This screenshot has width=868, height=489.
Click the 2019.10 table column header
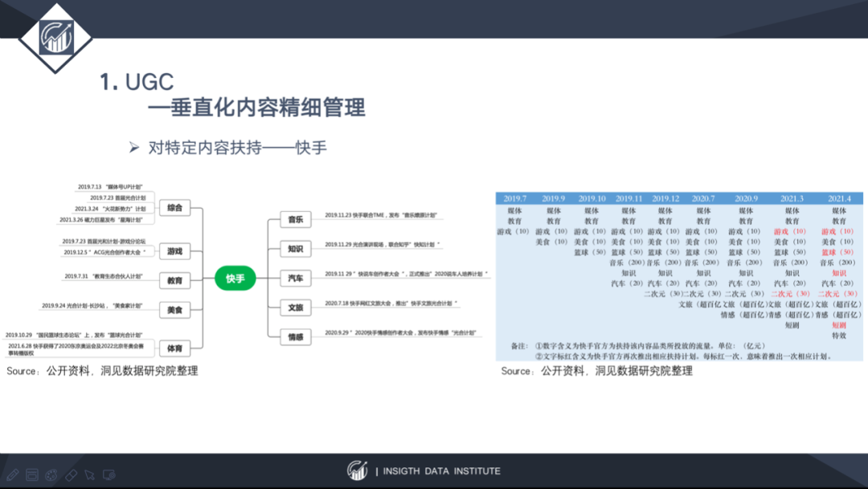point(592,198)
